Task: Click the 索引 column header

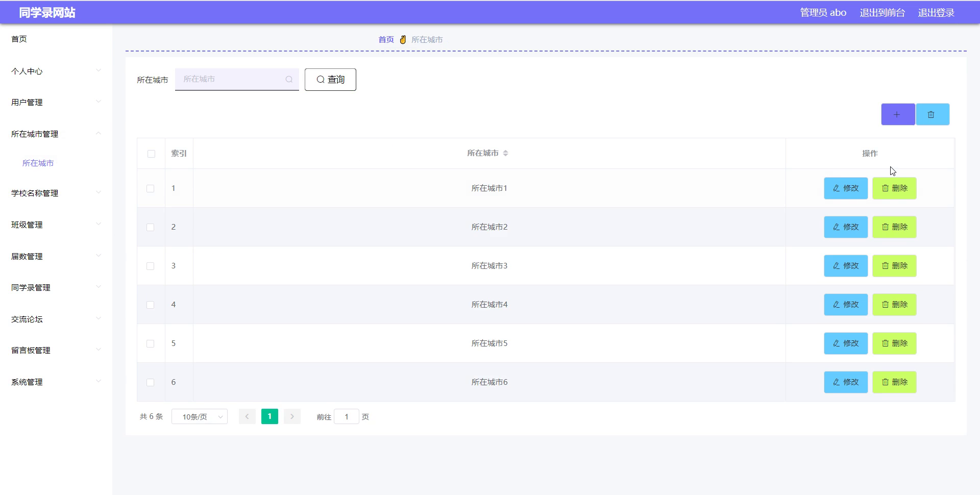Action: coord(179,153)
